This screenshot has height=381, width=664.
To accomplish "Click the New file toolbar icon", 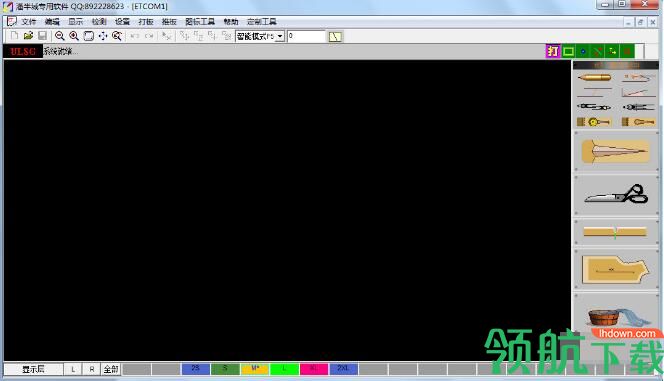I will 14,36.
